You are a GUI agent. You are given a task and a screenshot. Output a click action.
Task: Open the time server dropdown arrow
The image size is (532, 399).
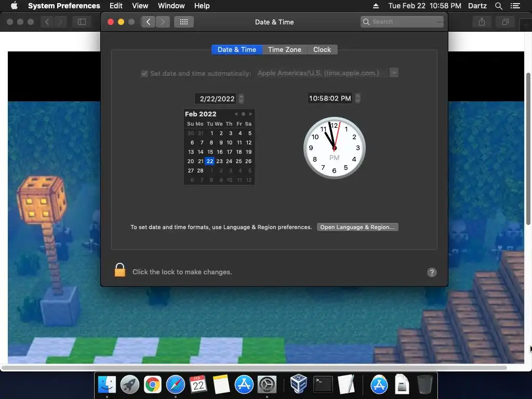click(394, 73)
